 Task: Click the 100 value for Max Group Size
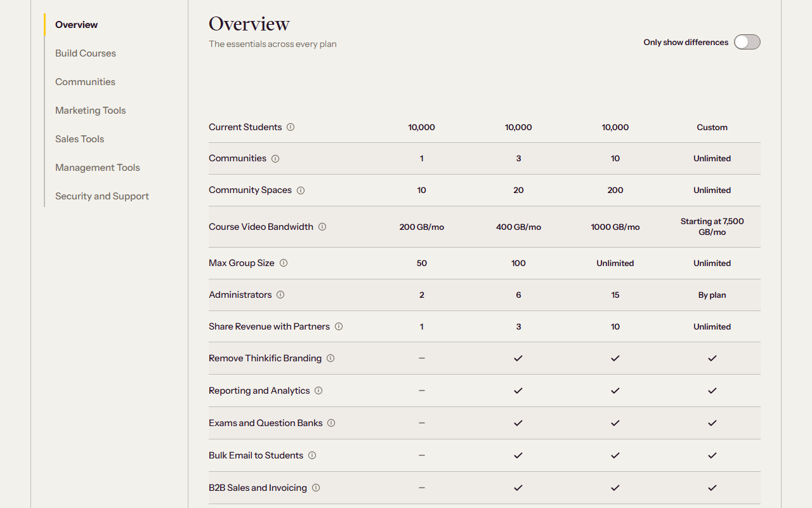(x=518, y=263)
